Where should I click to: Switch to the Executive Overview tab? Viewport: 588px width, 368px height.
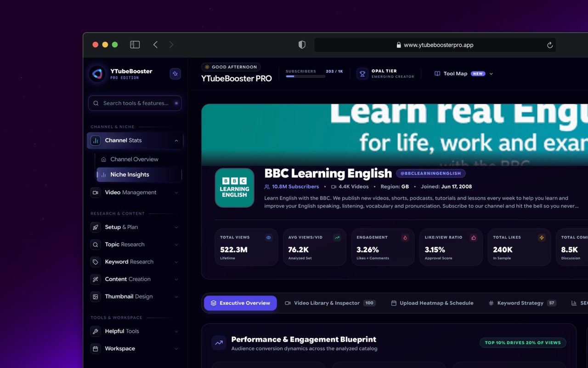pos(240,303)
